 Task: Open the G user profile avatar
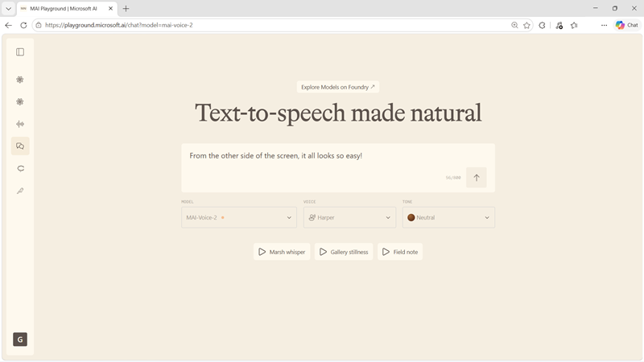pos(20,339)
